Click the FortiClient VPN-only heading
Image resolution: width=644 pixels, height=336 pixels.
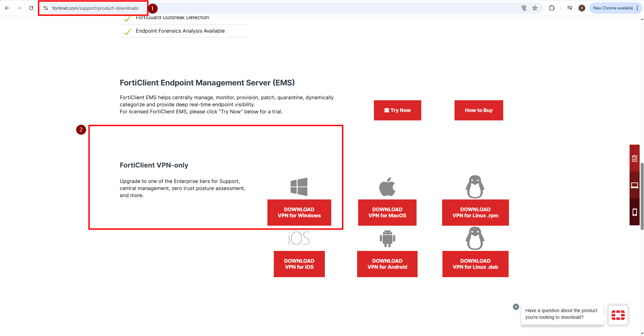[154, 165]
